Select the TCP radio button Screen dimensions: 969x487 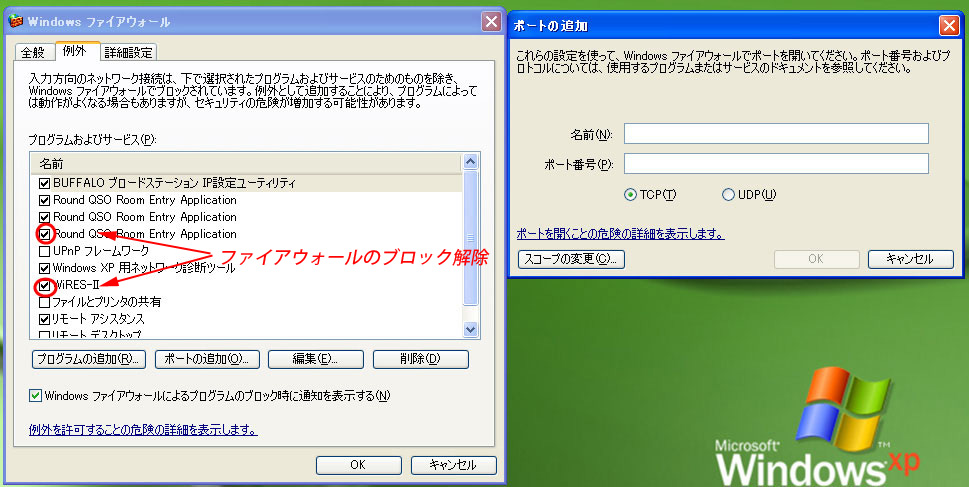630,195
